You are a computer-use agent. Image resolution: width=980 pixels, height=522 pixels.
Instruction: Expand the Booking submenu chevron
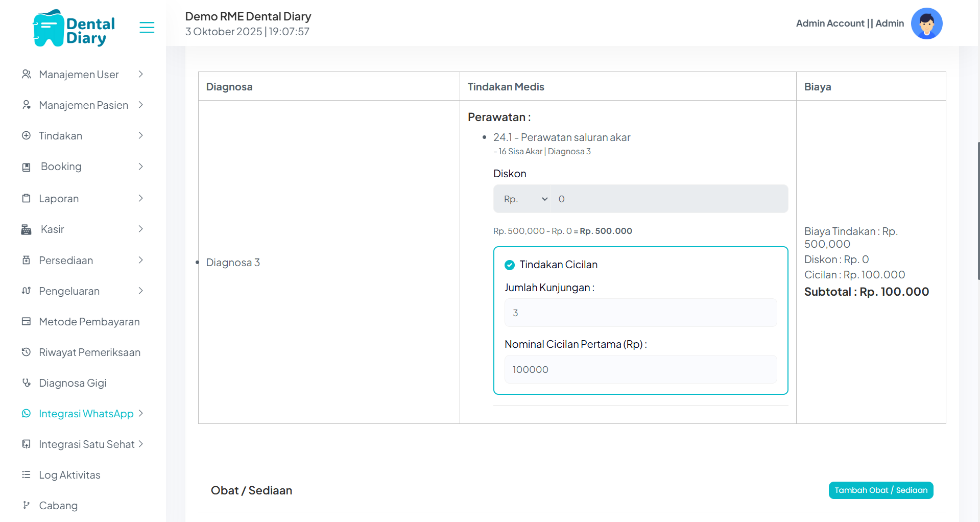point(141,167)
